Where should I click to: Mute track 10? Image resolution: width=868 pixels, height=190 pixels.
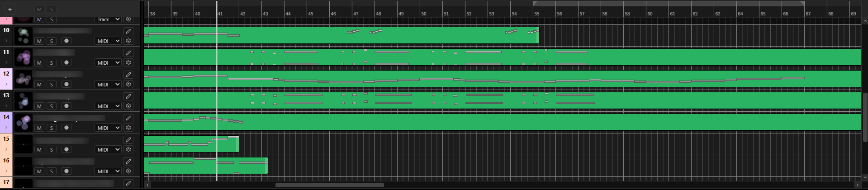pos(39,41)
